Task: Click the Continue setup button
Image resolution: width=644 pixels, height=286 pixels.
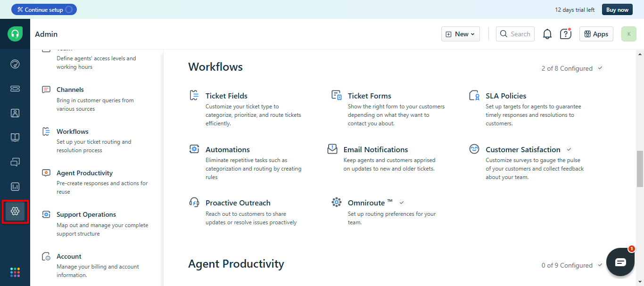Action: pos(44,9)
